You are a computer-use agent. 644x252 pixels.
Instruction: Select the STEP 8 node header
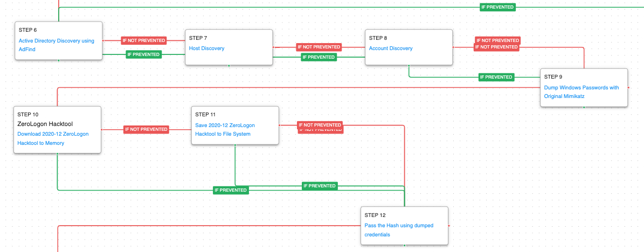(x=378, y=38)
